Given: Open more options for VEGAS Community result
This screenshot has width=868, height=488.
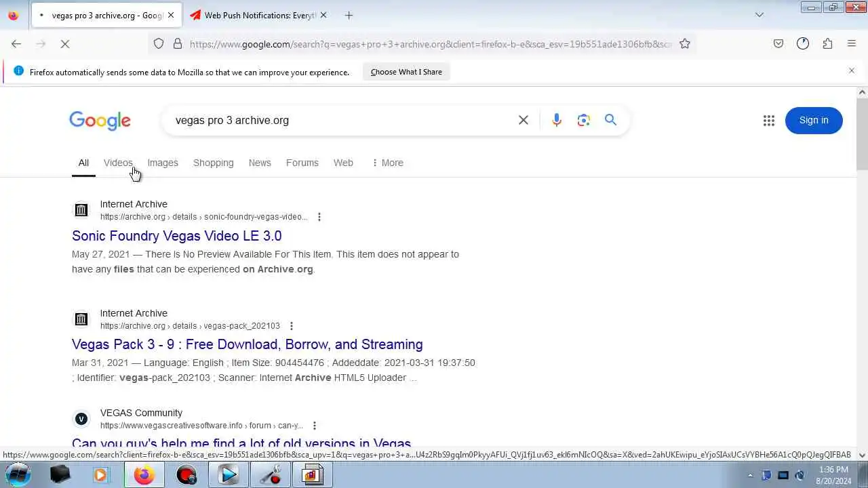Looking at the screenshot, I should pos(315,426).
